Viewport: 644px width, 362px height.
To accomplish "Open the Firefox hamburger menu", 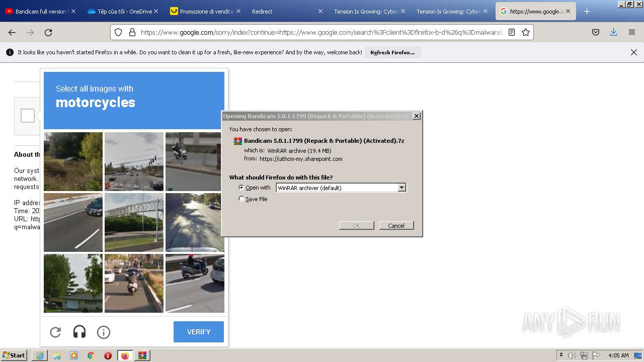I will coord(632,32).
